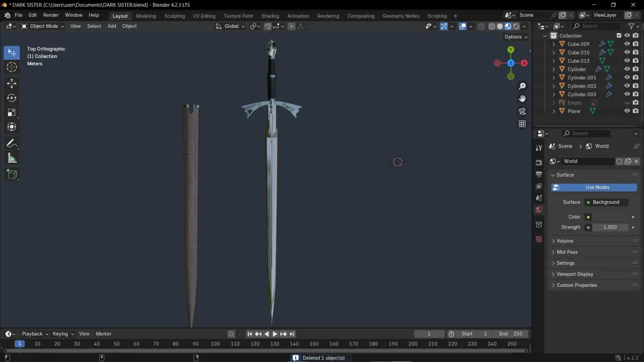
Task: Select the Transform tool
Action: 12,127
